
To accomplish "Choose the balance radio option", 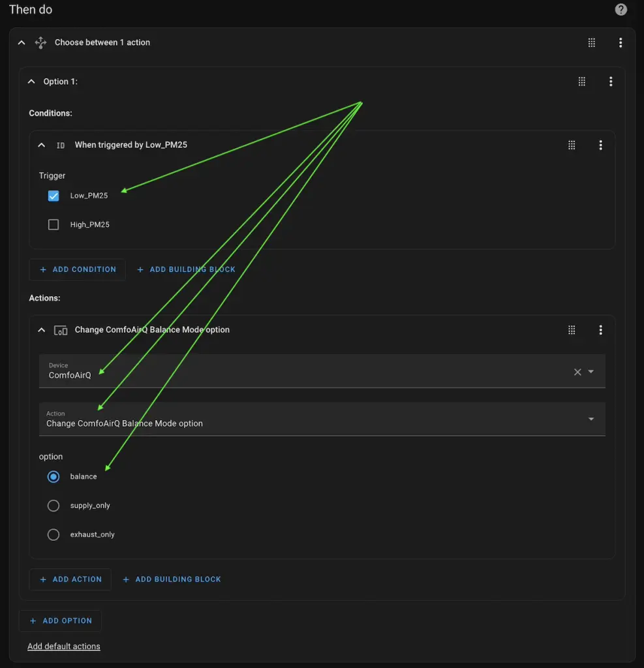I will tap(54, 477).
